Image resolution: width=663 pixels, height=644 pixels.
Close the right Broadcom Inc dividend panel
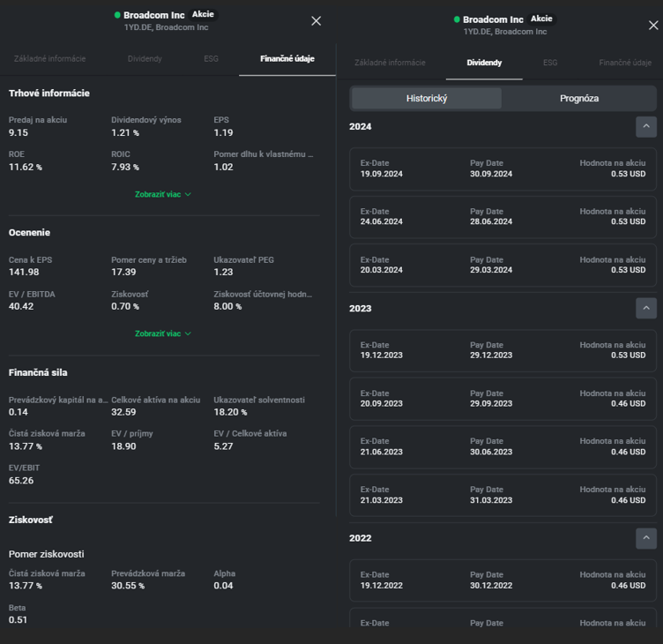tap(653, 26)
